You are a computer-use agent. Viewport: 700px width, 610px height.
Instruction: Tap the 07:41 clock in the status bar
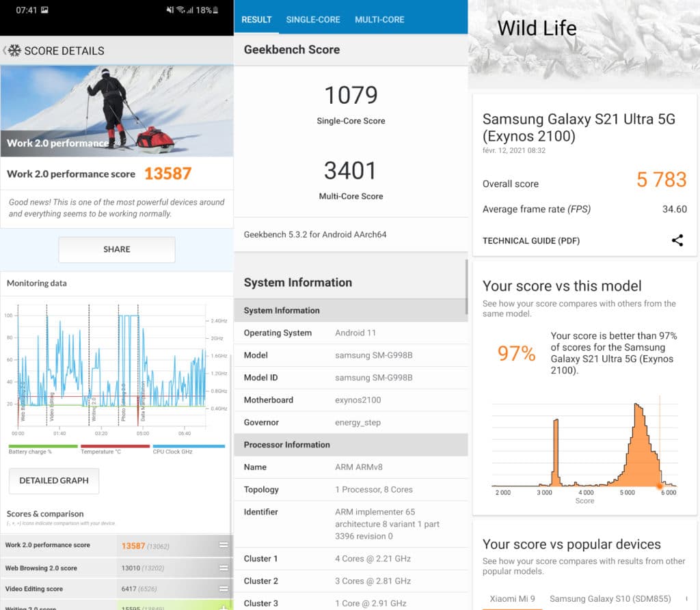click(x=27, y=10)
